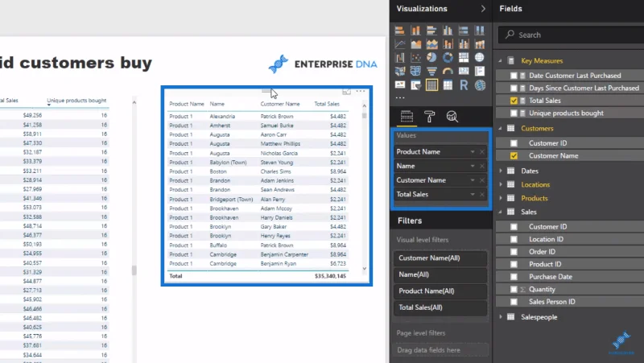Select the Stacked bar chart visual

point(399,31)
